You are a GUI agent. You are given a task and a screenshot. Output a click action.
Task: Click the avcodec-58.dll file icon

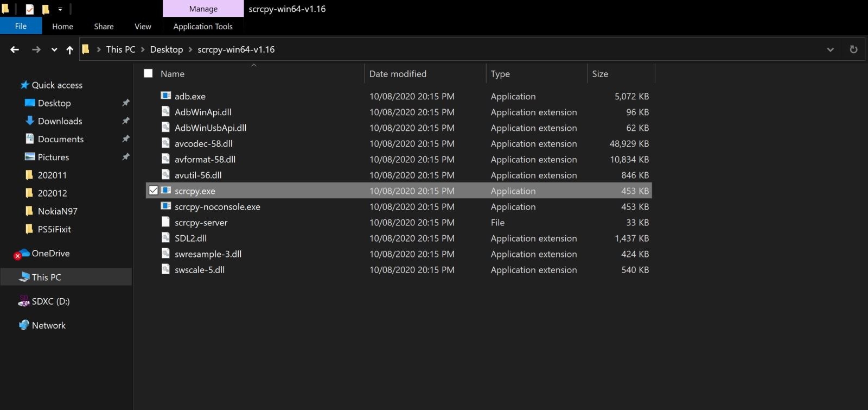point(165,143)
